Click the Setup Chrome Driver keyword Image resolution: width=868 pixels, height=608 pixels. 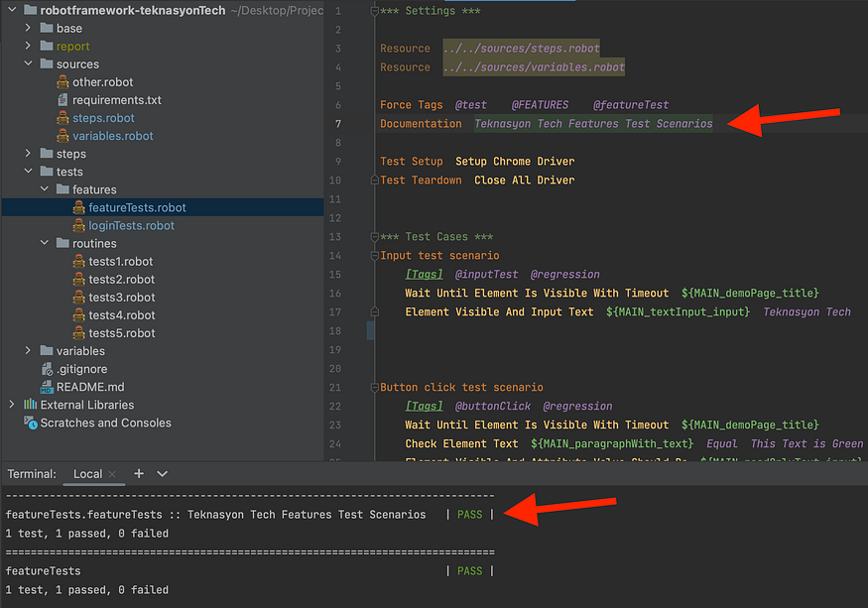(x=515, y=161)
